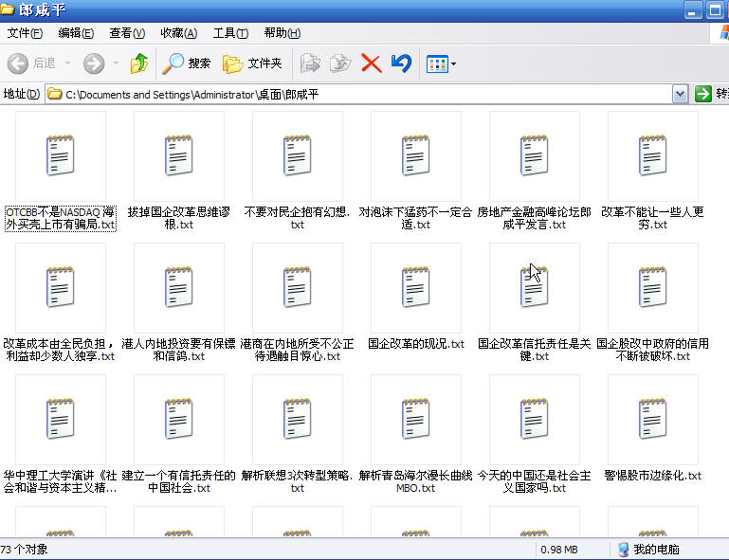Select 国企改革的现况.txt file icon
Viewport: 729px width, 560px height.
point(415,287)
